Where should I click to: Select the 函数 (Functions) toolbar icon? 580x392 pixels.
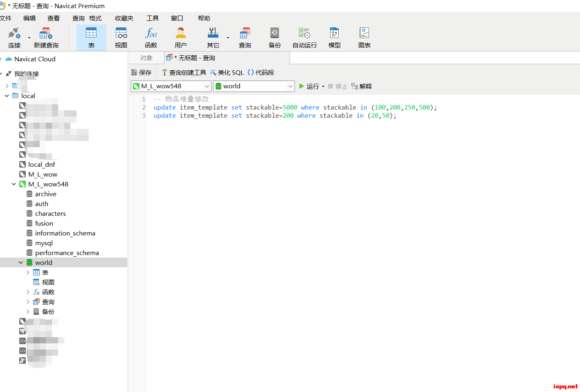tap(151, 38)
